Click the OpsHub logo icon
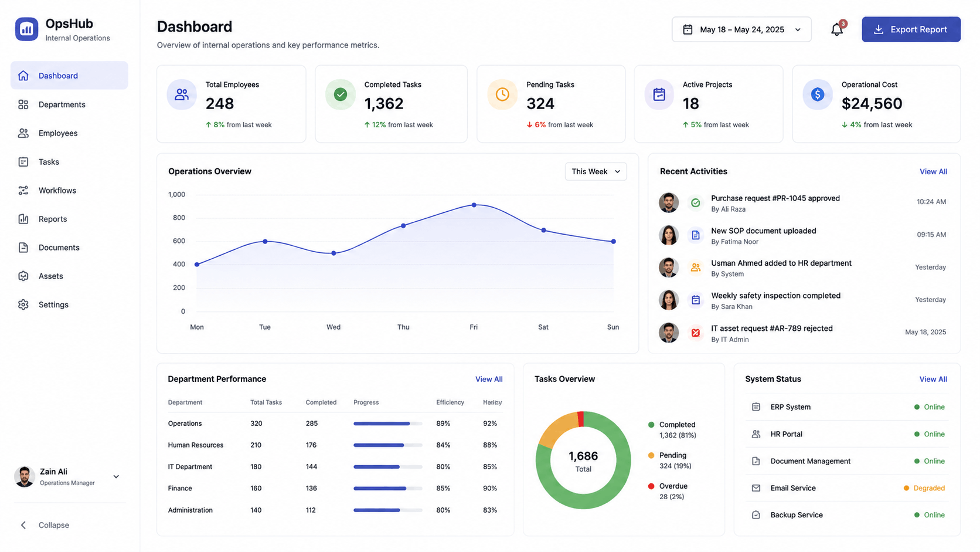The width and height of the screenshot is (980, 552). [x=27, y=29]
